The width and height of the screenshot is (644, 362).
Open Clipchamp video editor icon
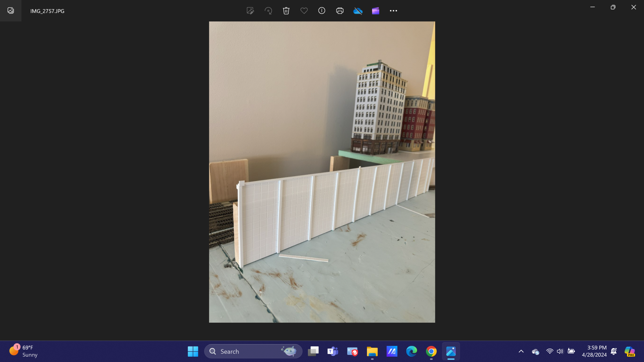[x=375, y=11]
